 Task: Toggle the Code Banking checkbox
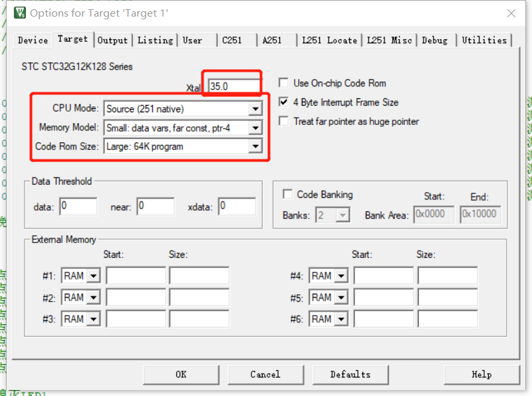[288, 195]
